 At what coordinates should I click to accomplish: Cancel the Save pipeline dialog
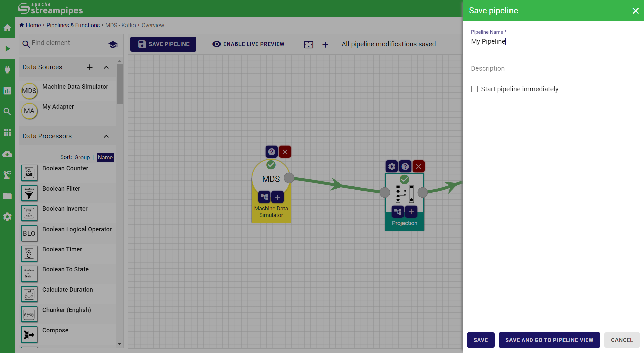(622, 340)
